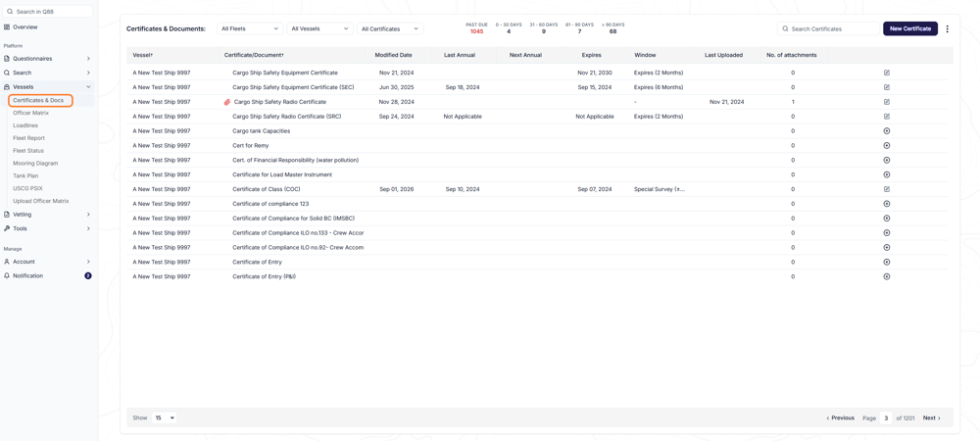
Task: Open the three-dot more options menu
Action: pyautogui.click(x=948, y=28)
